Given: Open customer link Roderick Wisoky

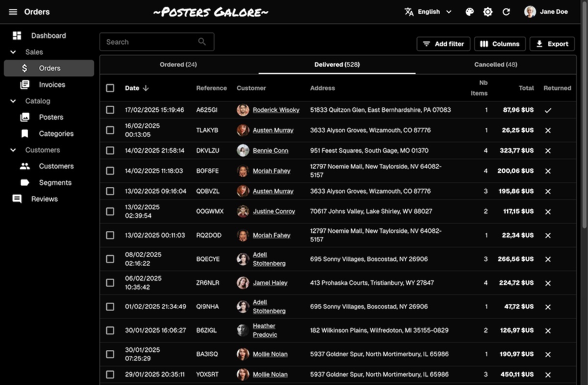Looking at the screenshot, I should (x=276, y=110).
